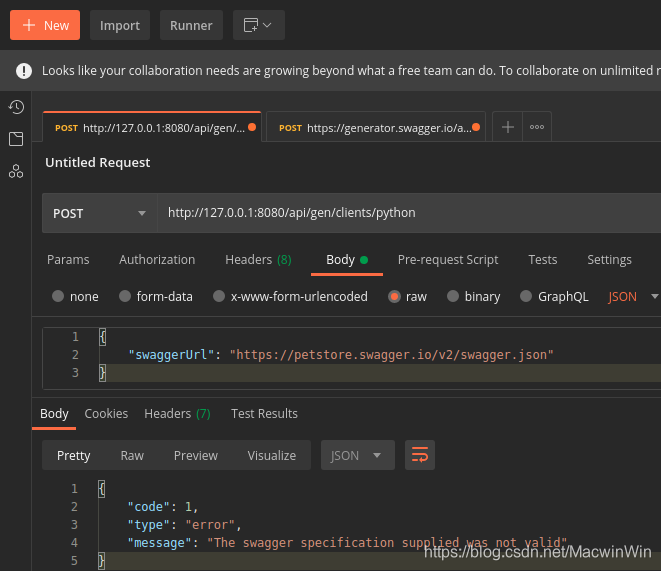
Task: Open the POST method dropdown
Action: tap(99, 213)
